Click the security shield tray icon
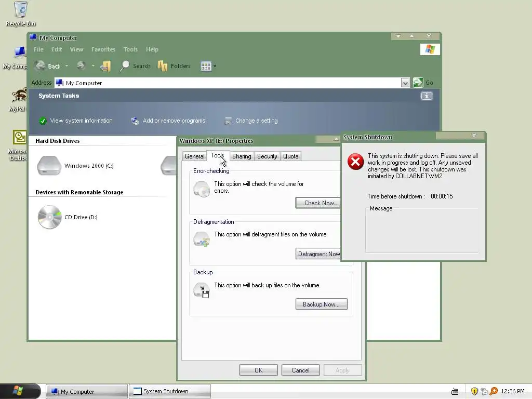Screen dimensions: 532x399 [x=474, y=392]
